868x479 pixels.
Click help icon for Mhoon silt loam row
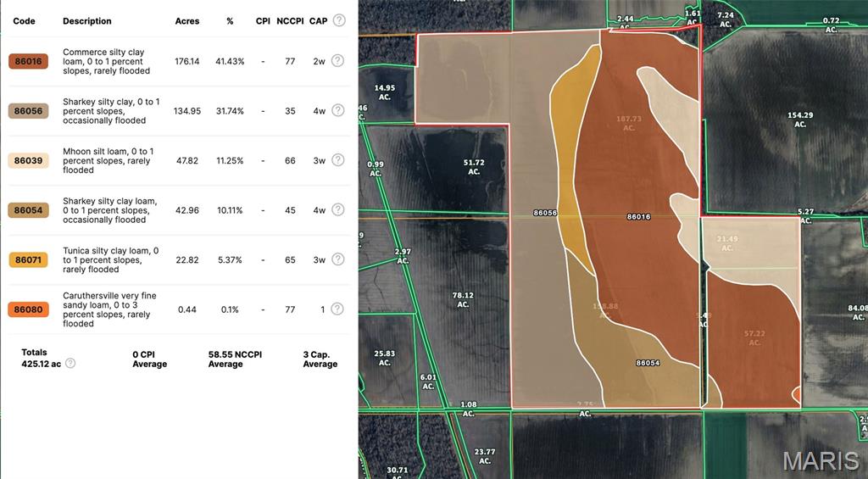coord(337,160)
